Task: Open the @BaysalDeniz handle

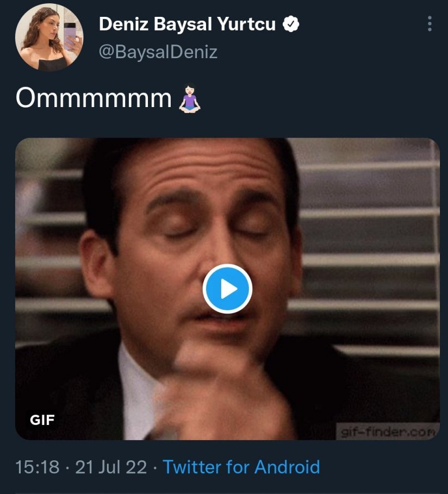Action: 158,52
